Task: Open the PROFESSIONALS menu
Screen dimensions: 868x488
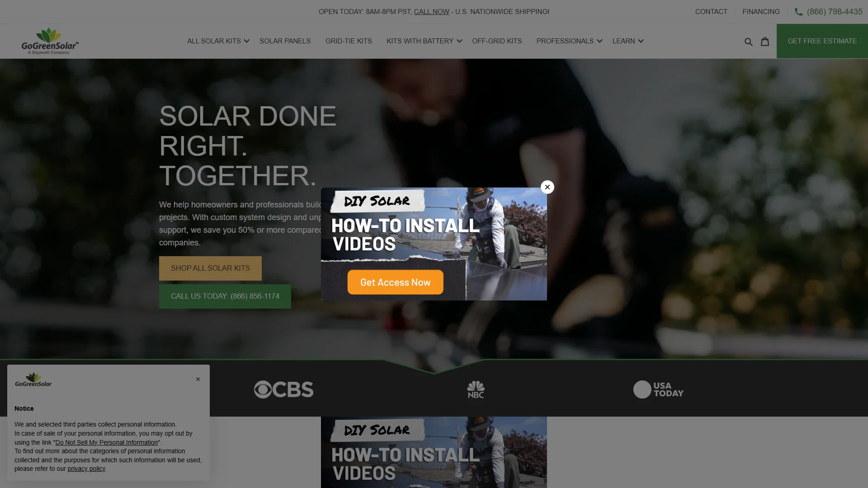Action: (x=565, y=41)
